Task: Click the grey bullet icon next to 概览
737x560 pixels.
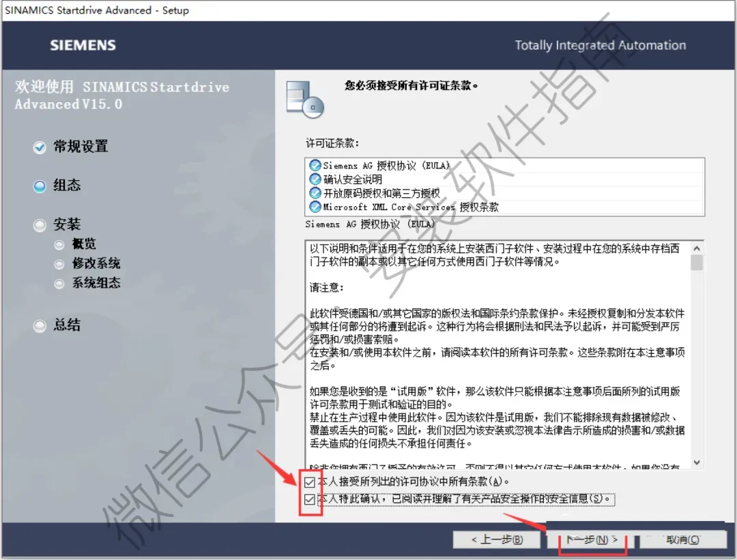Action: (59, 245)
